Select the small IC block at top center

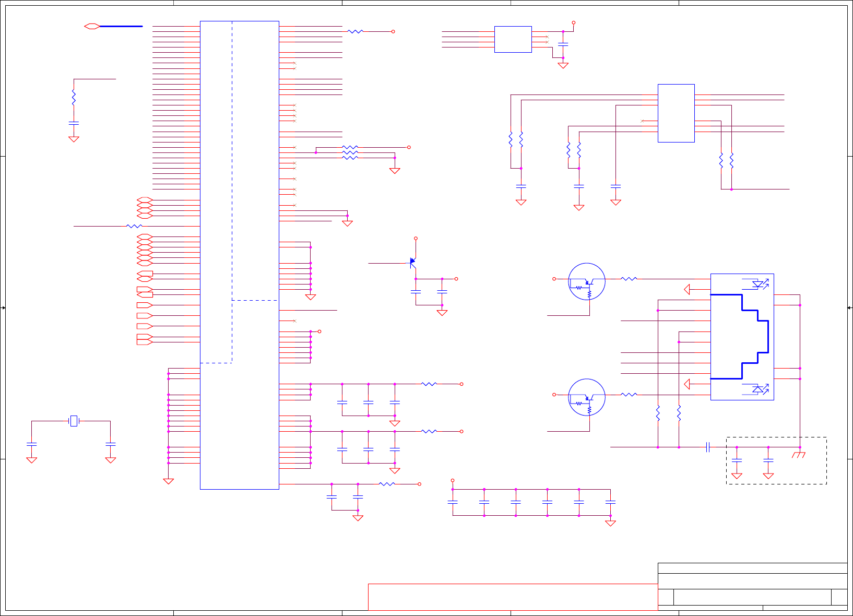point(513,39)
